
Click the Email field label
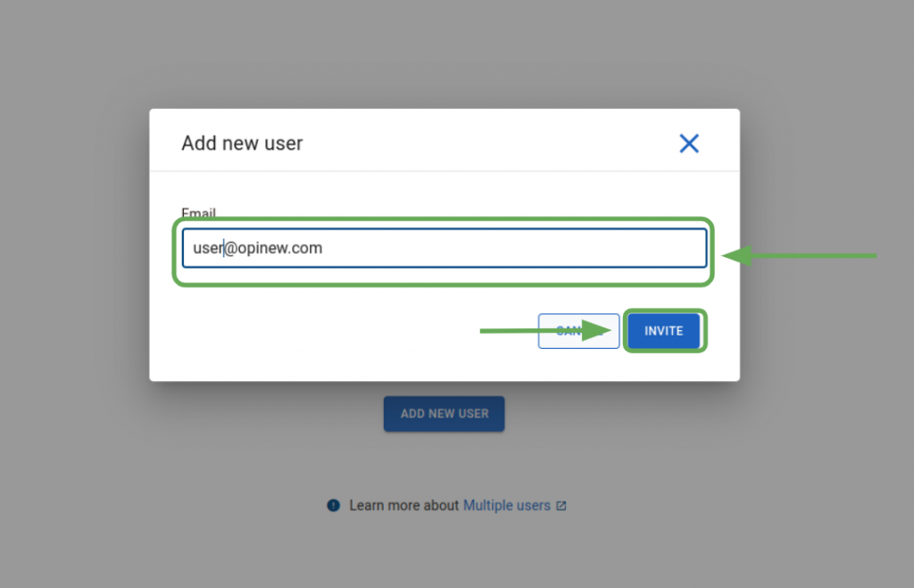pyautogui.click(x=198, y=214)
